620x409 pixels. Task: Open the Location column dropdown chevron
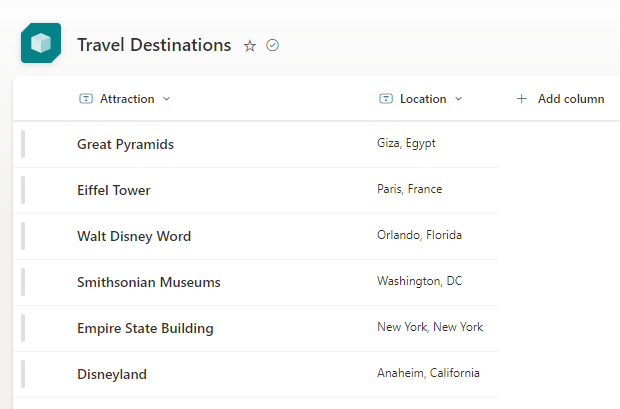[x=458, y=99]
